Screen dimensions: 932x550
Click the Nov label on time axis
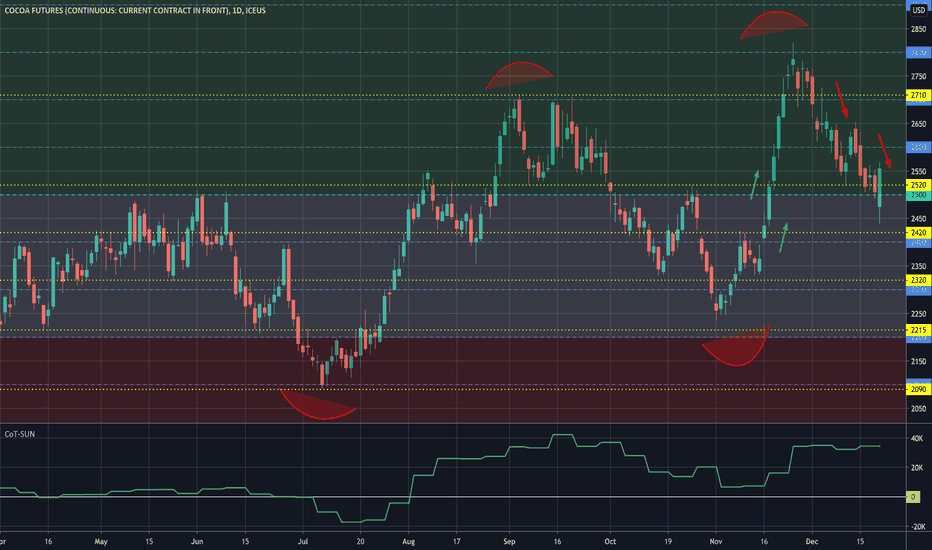tap(716, 542)
